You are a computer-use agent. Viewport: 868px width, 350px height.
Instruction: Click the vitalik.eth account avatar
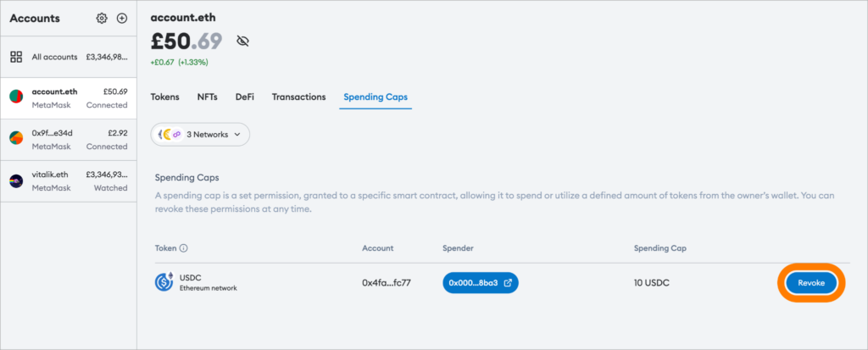tap(16, 180)
